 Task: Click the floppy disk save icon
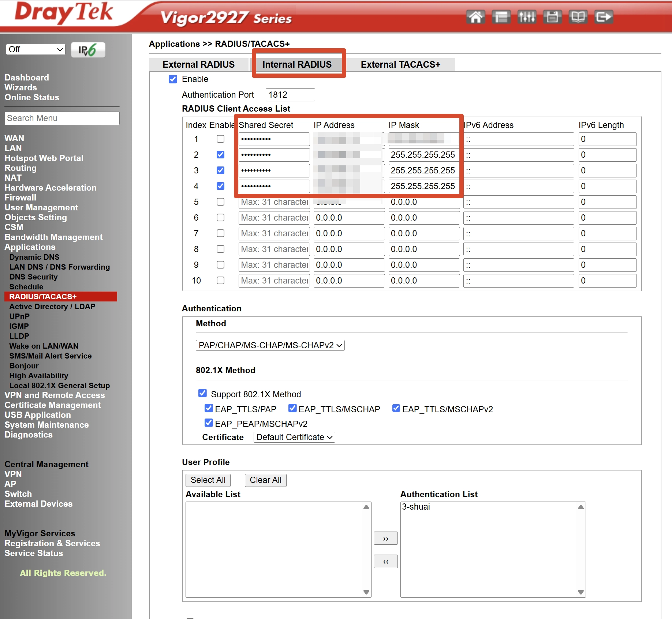coord(552,17)
